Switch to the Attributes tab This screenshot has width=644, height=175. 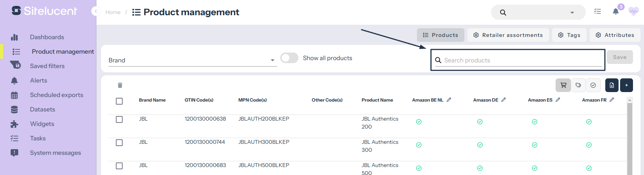click(615, 35)
